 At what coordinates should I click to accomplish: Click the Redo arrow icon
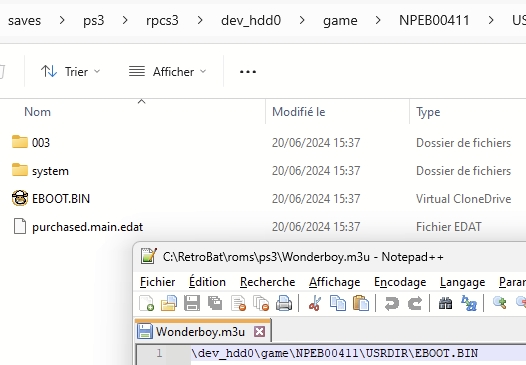point(415,303)
